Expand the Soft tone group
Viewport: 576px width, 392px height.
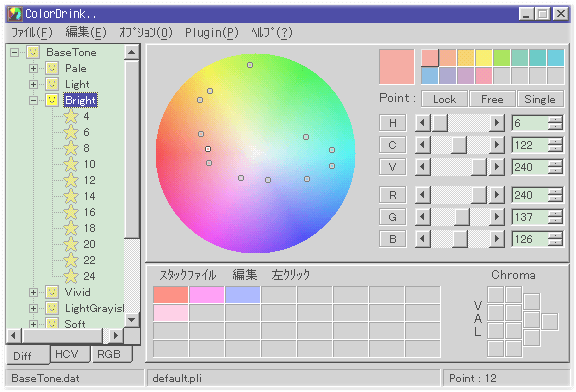[33, 324]
